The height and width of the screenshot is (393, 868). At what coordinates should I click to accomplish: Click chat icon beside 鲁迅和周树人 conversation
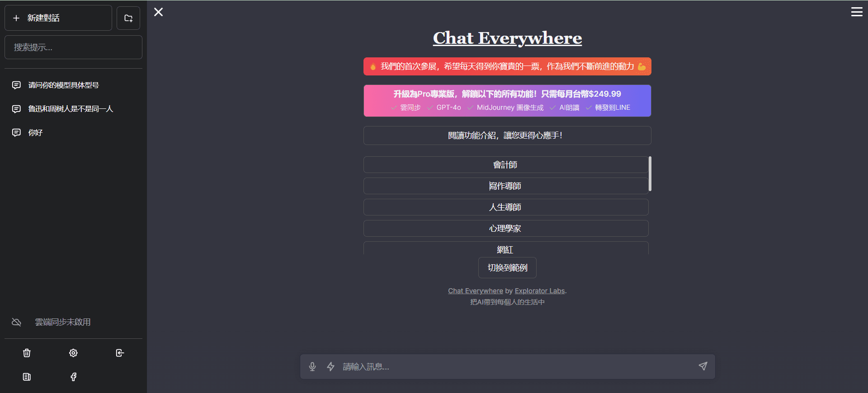coord(16,109)
